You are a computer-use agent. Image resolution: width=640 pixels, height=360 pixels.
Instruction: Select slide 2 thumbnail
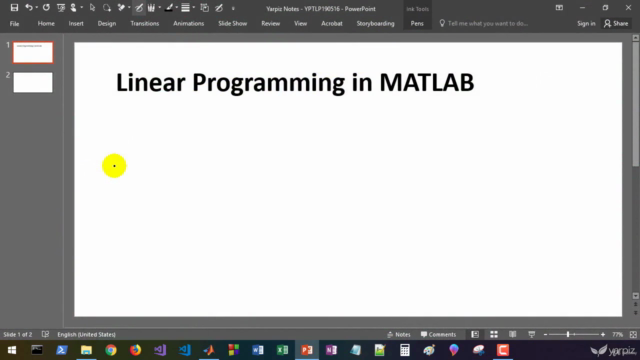point(33,82)
